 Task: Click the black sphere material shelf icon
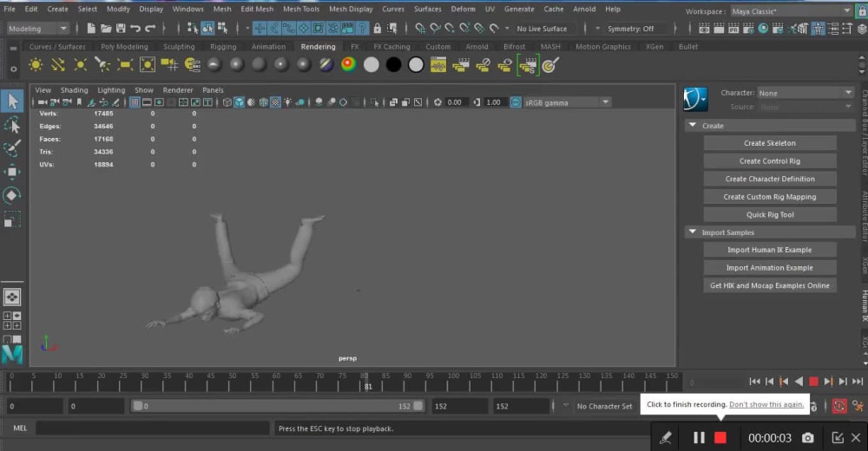pos(393,65)
